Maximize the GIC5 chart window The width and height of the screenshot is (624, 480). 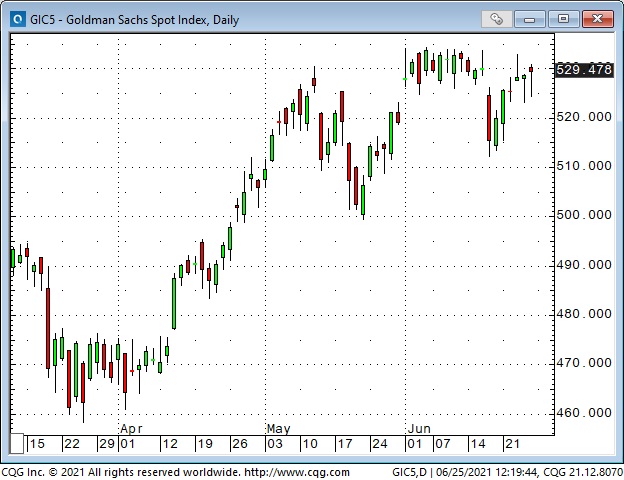(x=563, y=19)
